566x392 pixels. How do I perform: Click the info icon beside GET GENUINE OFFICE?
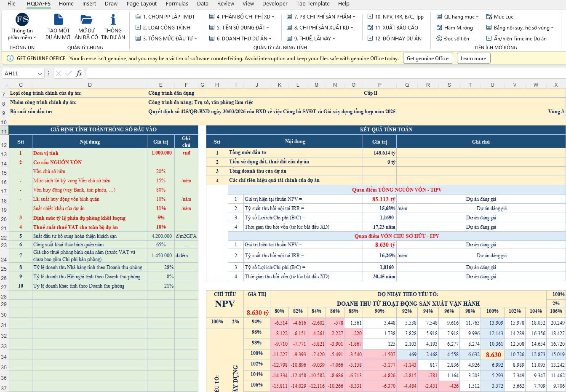10,58
